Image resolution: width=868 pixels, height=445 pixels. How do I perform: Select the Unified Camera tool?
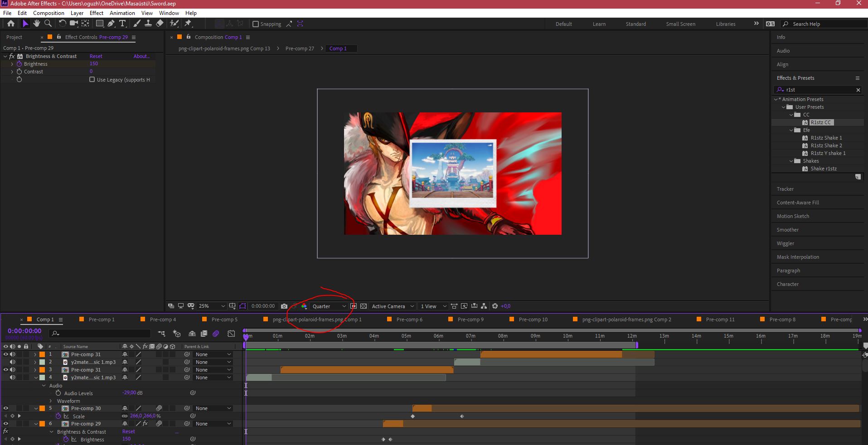73,24
